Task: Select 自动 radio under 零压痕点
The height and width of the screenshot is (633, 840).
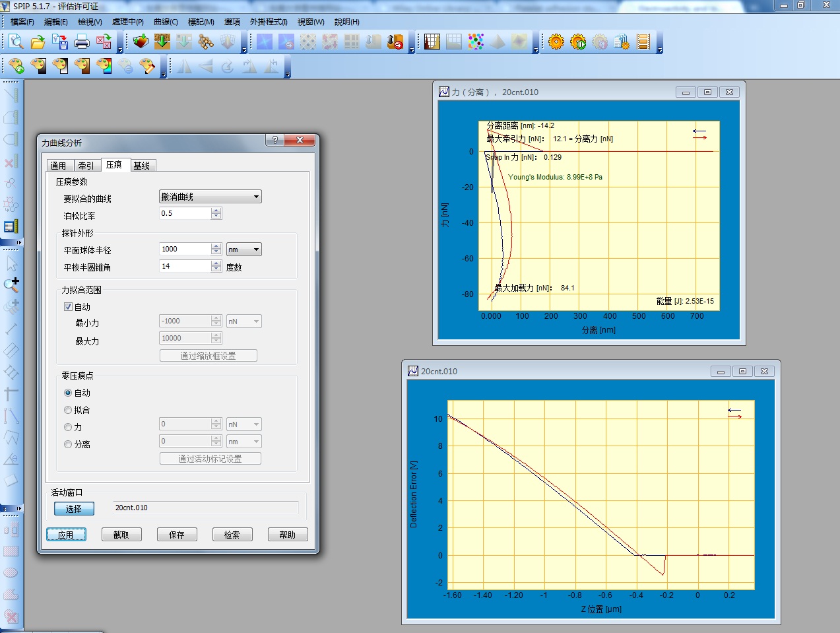Action: pyautogui.click(x=68, y=393)
